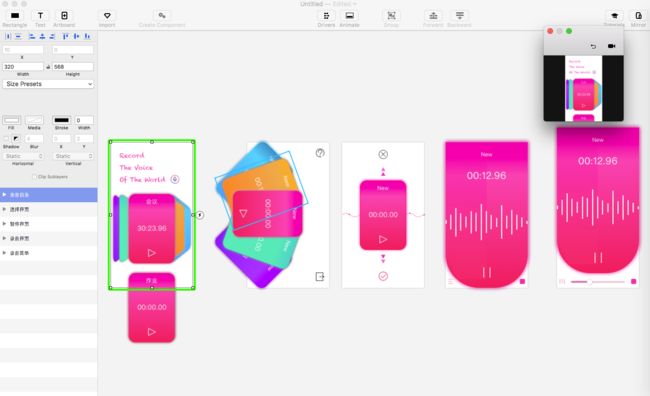Click the X position field

(x=23, y=50)
